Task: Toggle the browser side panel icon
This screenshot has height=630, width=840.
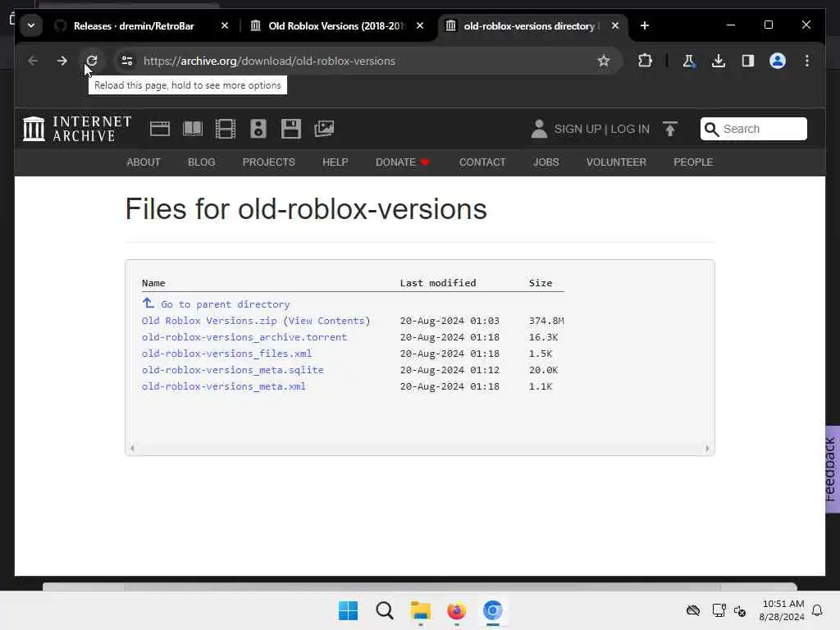Action: tap(748, 61)
